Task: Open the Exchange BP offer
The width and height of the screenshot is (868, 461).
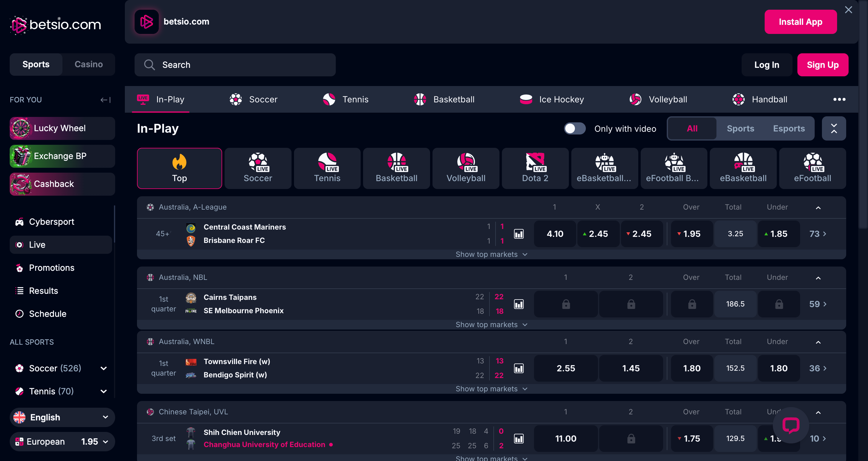Action: click(62, 156)
